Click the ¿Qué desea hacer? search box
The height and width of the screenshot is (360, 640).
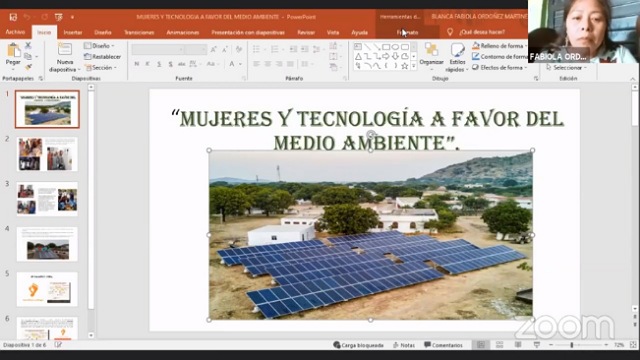click(x=482, y=32)
